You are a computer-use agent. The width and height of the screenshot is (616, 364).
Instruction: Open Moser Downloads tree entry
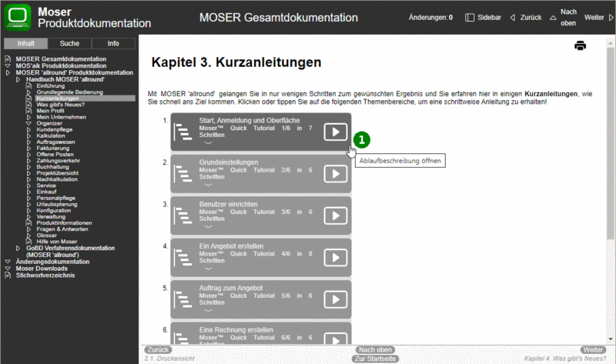(42, 269)
